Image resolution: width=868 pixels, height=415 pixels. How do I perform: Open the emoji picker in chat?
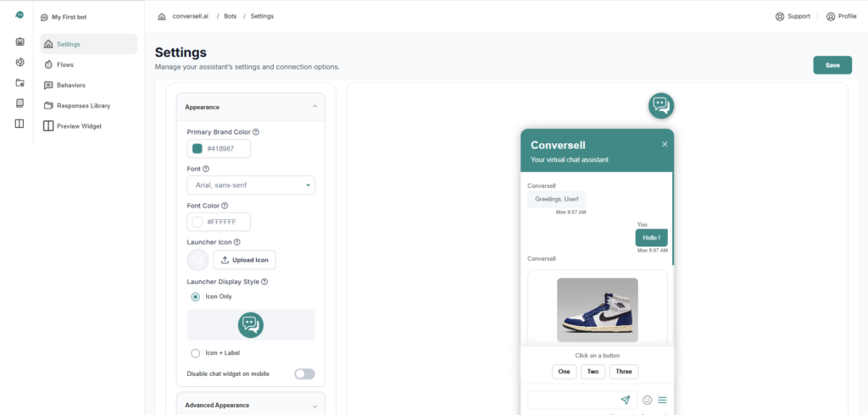648,400
